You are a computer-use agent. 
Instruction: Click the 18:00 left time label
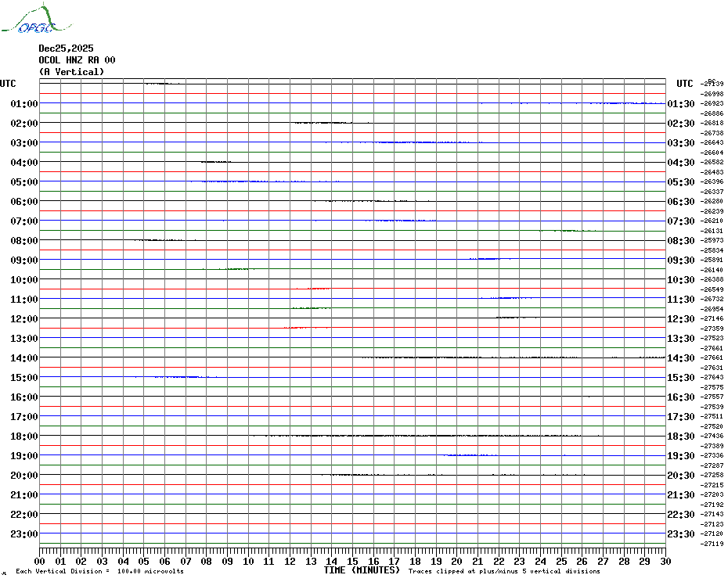(x=24, y=436)
